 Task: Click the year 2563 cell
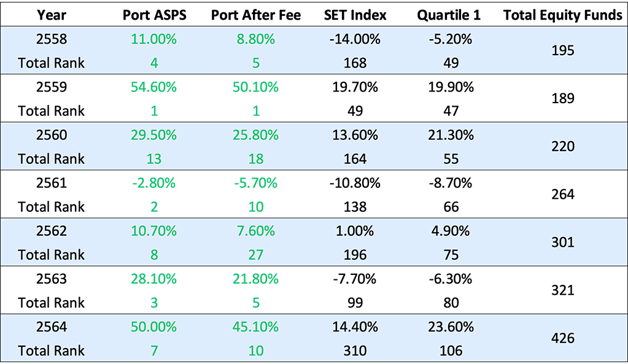pos(52,279)
